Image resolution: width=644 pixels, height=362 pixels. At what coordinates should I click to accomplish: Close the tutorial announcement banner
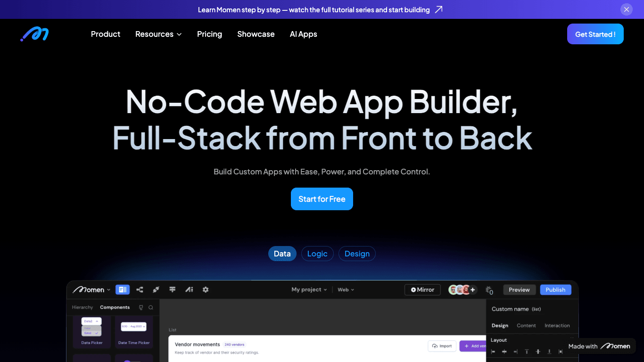point(627,9)
